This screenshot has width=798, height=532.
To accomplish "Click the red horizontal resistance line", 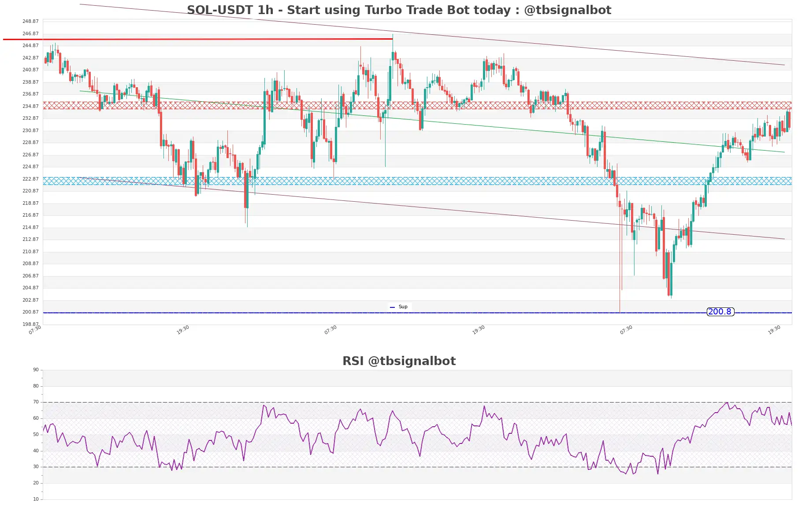I will pyautogui.click(x=198, y=39).
